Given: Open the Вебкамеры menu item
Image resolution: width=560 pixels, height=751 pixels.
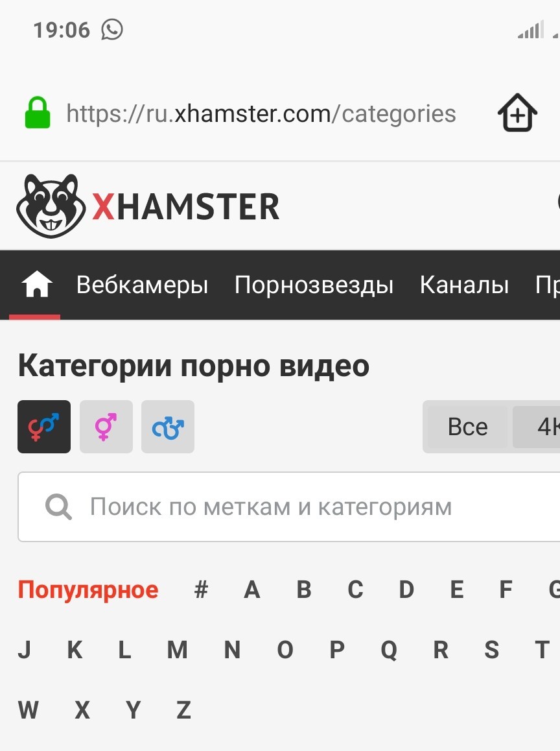Looking at the screenshot, I should point(142,285).
